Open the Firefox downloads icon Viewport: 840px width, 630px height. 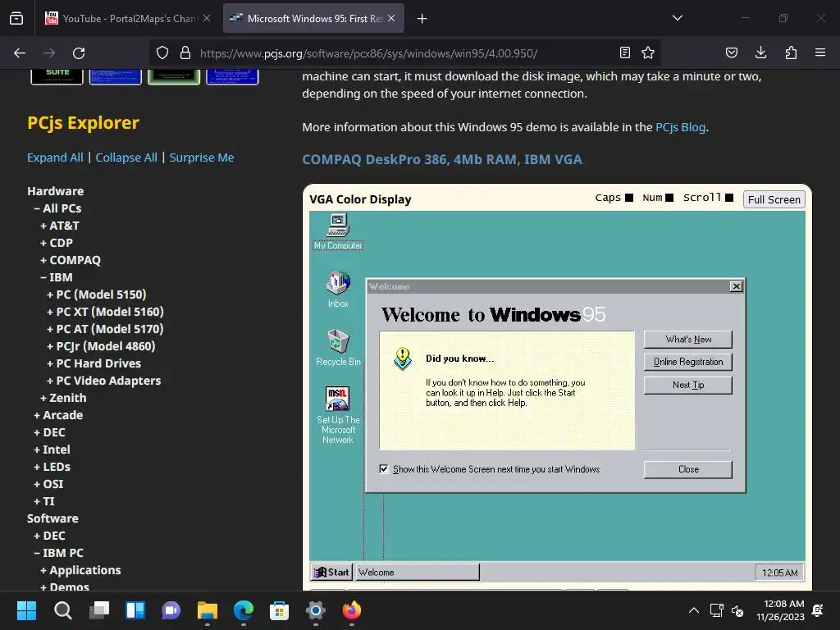[x=760, y=53]
